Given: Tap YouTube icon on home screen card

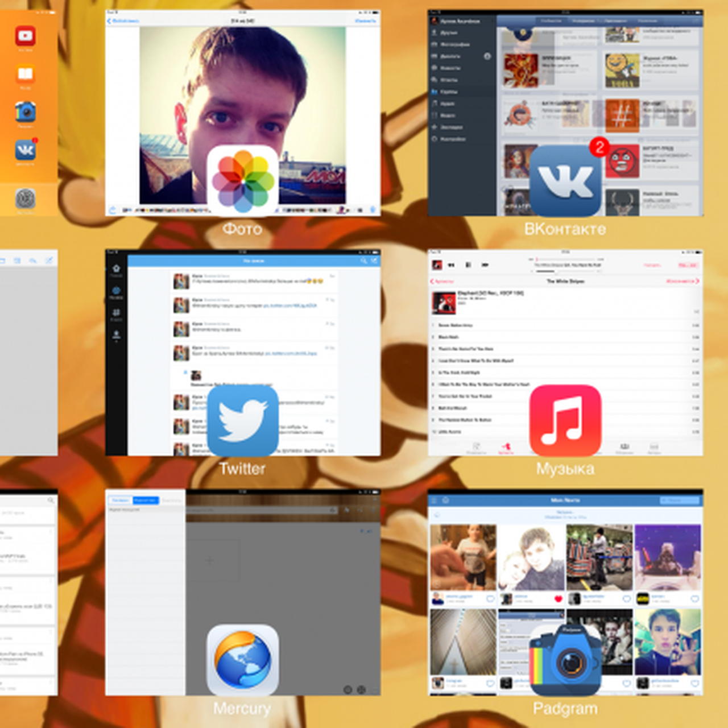Looking at the screenshot, I should coord(26,36).
